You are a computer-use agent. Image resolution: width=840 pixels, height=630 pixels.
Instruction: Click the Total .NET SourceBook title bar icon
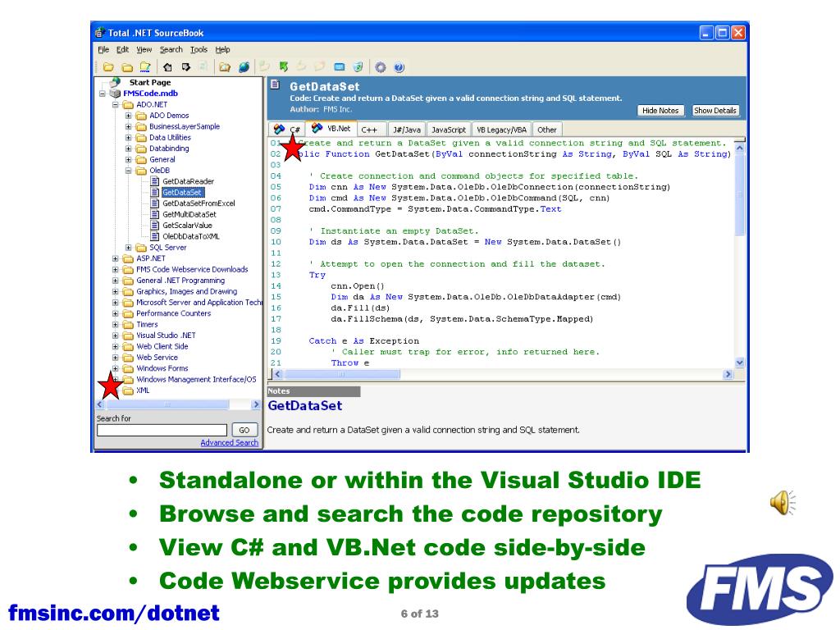pyautogui.click(x=99, y=33)
